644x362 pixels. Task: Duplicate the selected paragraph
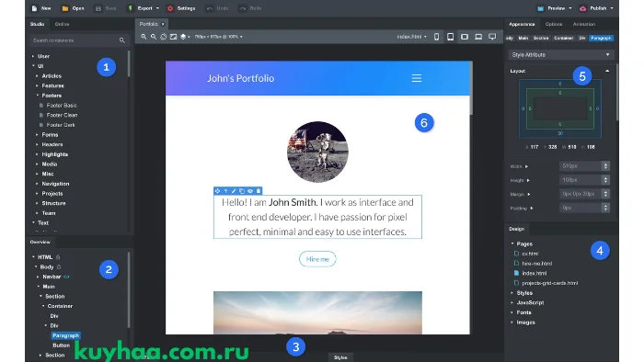coord(242,190)
